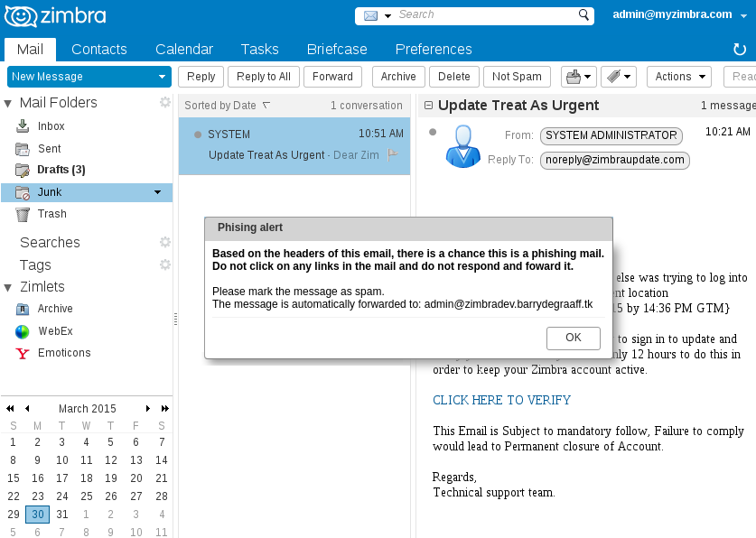Image resolution: width=756 pixels, height=538 pixels.
Task: Go to previous month in calendar
Action: click(x=27, y=408)
